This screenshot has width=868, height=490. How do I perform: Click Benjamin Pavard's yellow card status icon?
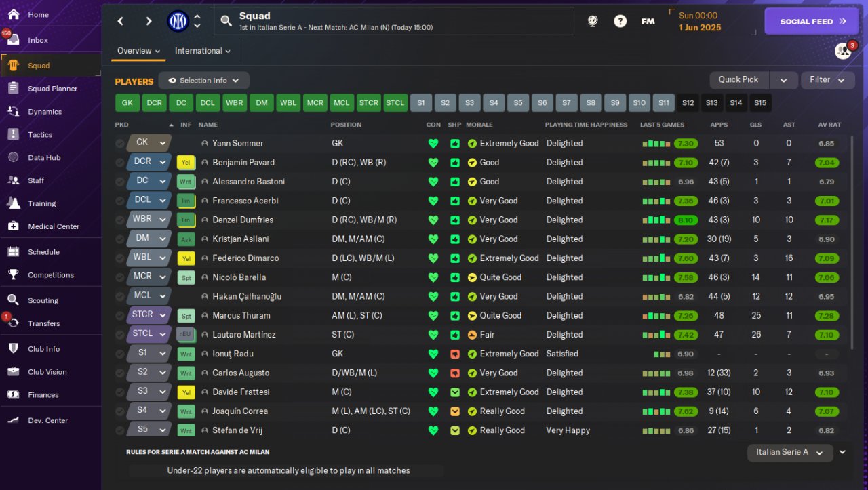[x=185, y=163]
